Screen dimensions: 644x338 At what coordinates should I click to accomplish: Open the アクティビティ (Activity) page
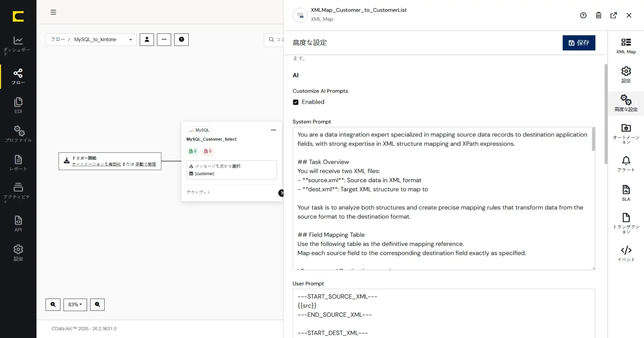click(18, 193)
